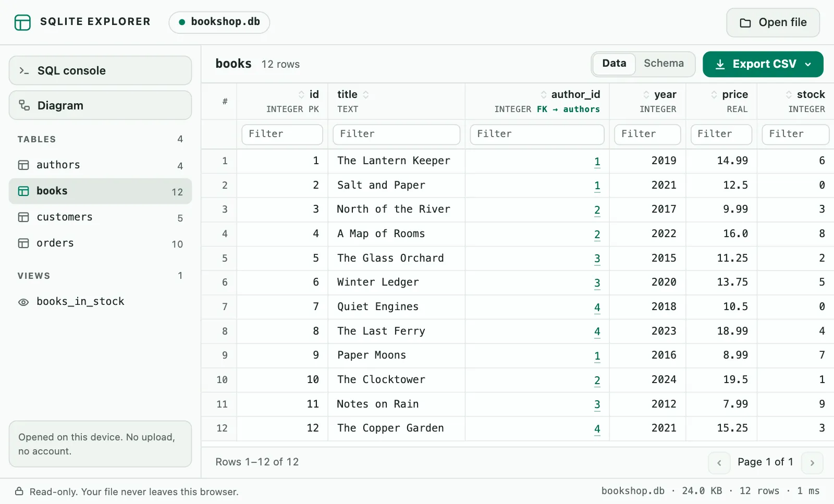834x504 pixels.
Task: Select the bookshop.db database chip
Action: (x=219, y=22)
